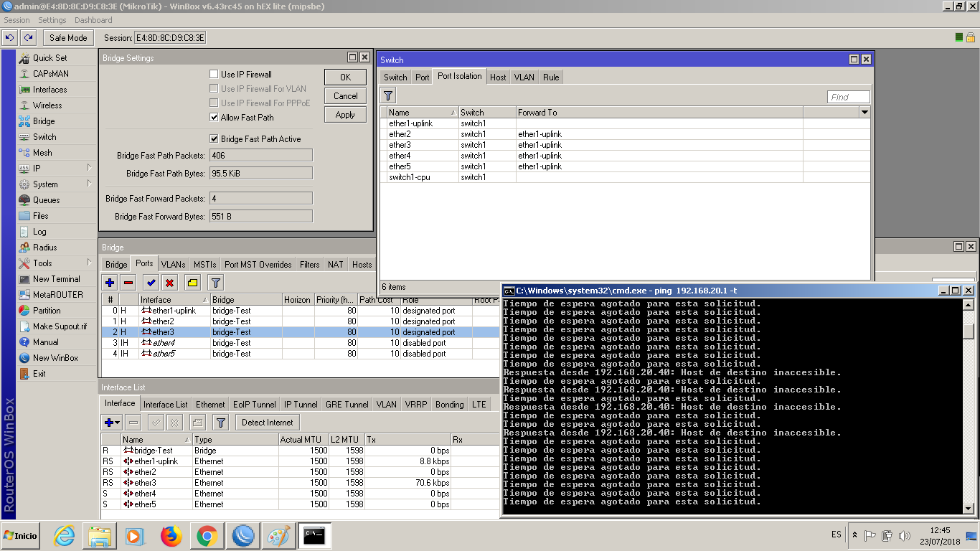Image resolution: width=980 pixels, height=551 pixels.
Task: Open Firefox from Windows taskbar
Action: click(171, 536)
